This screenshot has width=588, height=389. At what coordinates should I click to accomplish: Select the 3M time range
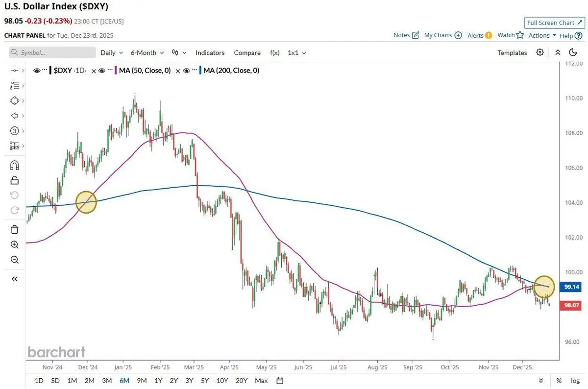[107, 381]
